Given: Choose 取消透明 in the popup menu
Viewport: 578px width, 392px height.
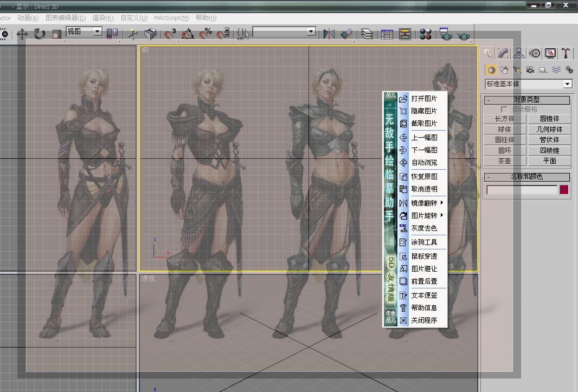Looking at the screenshot, I should [x=422, y=189].
